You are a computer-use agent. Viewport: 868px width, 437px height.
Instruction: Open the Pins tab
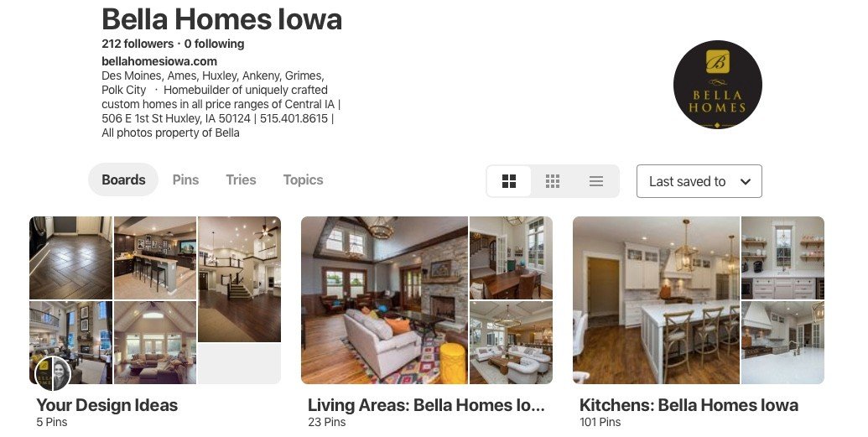tap(185, 179)
